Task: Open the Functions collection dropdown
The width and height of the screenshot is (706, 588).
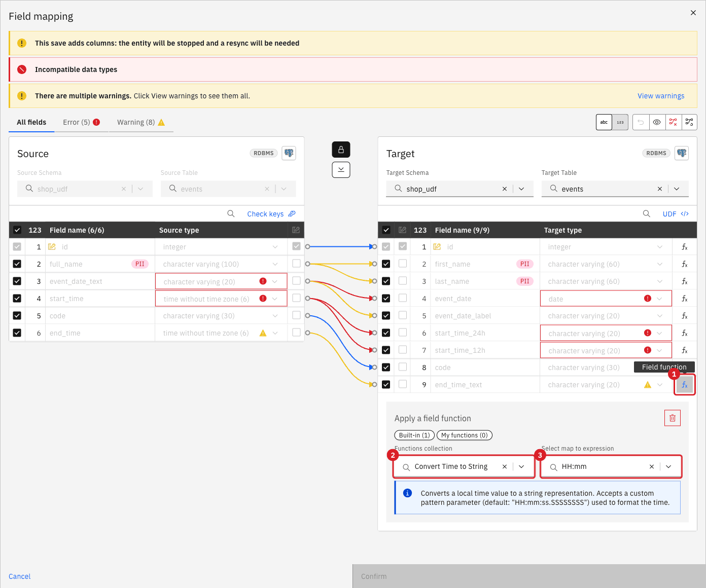Action: (x=521, y=467)
